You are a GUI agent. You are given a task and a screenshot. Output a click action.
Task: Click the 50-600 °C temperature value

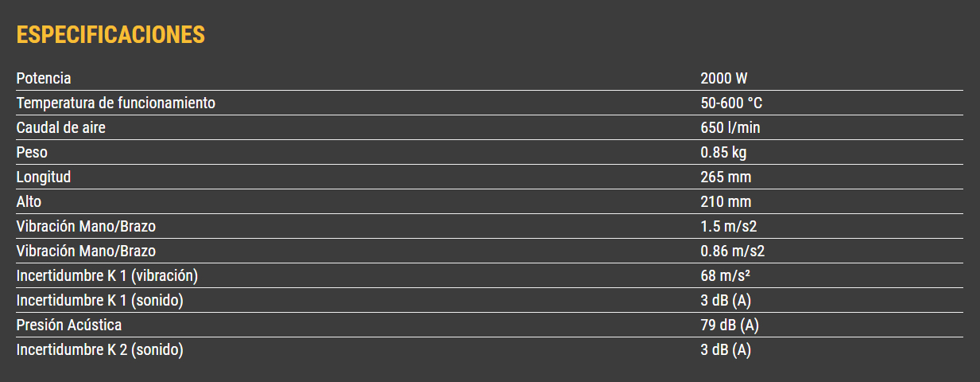pyautogui.click(x=732, y=103)
